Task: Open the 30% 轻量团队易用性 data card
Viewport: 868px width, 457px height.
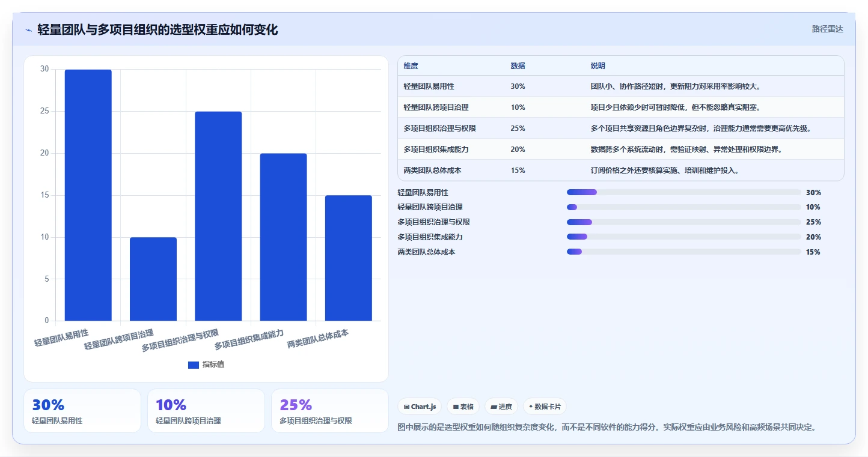Action: tap(82, 411)
